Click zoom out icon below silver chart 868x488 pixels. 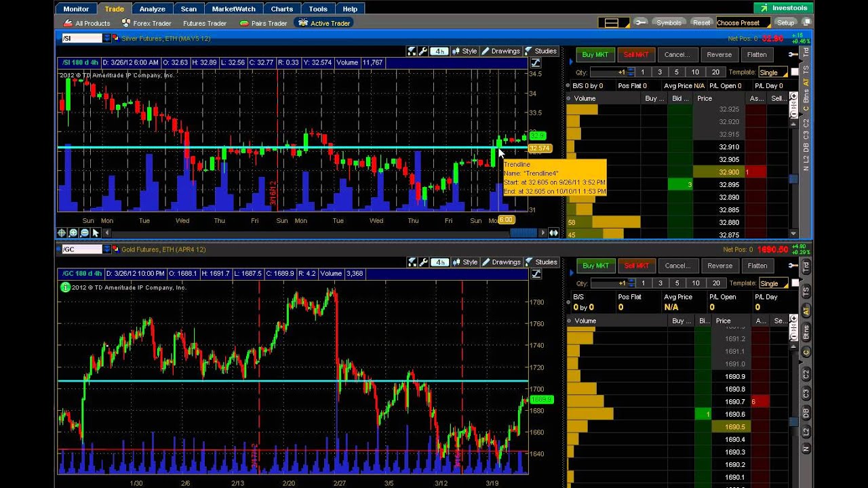click(84, 232)
